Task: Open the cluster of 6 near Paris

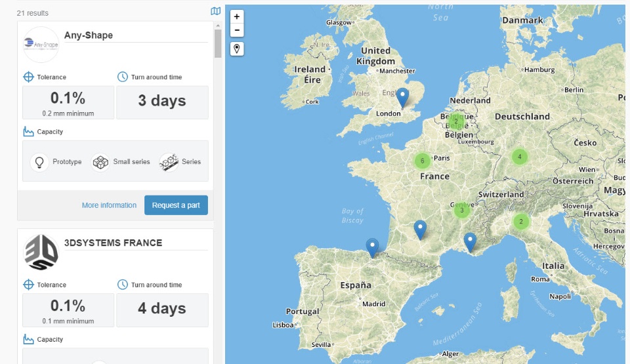Action: pos(422,161)
